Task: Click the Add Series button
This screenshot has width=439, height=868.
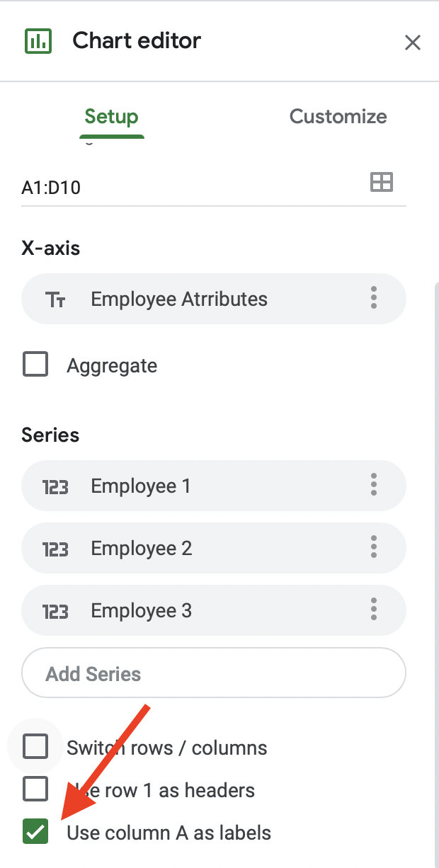Action: coord(213,673)
